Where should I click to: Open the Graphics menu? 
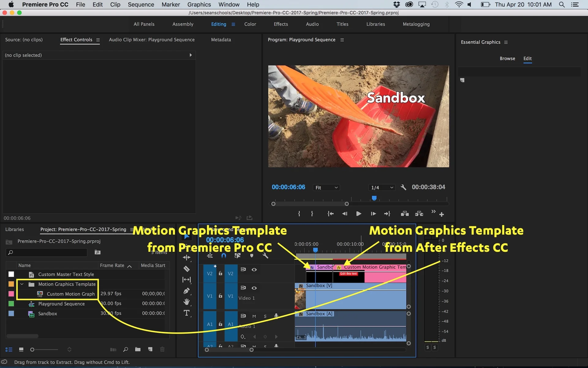click(199, 5)
